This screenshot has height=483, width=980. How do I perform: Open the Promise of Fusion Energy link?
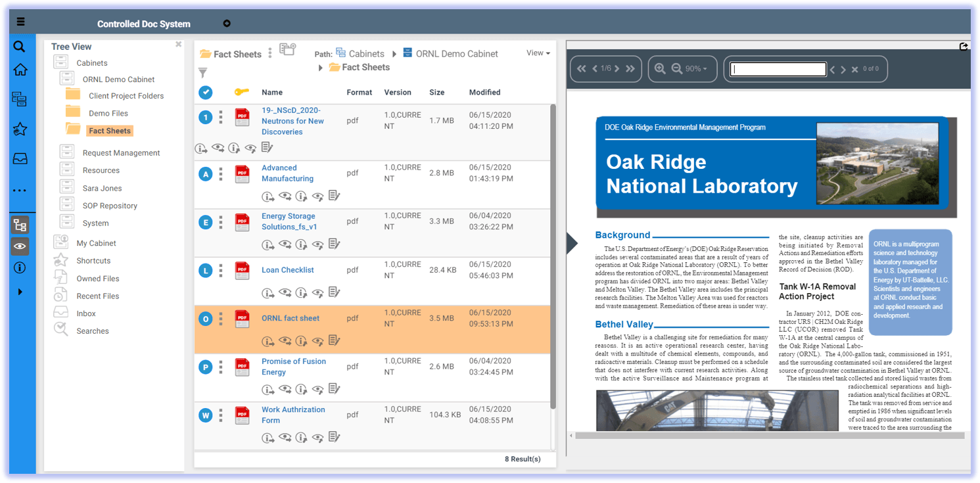(294, 367)
